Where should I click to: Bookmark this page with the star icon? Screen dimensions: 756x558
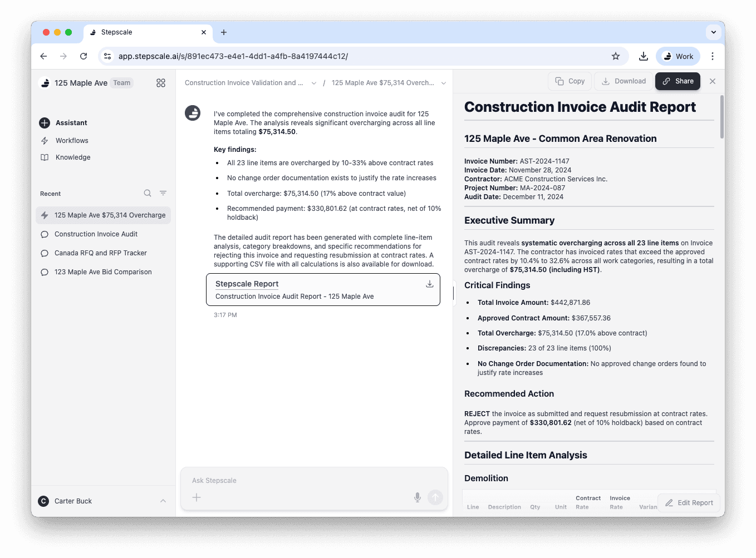pos(616,56)
